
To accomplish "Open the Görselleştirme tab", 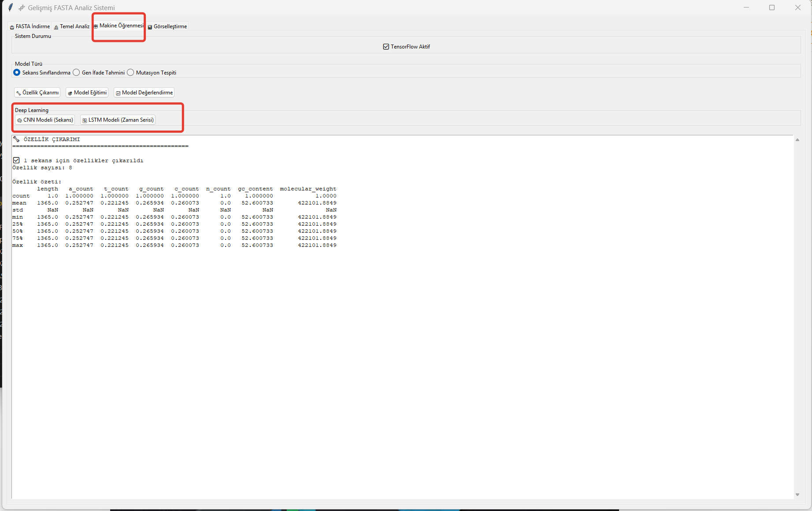I will click(167, 26).
